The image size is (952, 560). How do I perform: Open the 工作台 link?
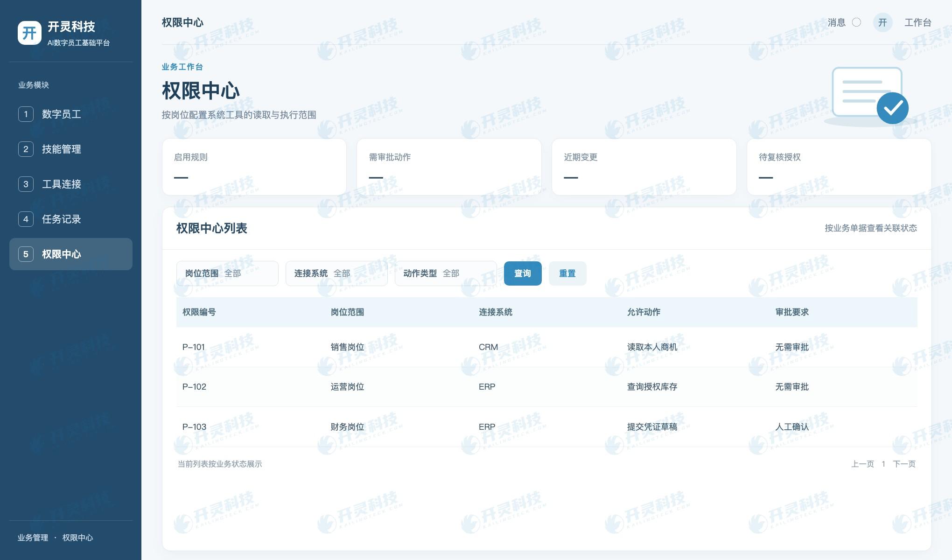point(917,22)
